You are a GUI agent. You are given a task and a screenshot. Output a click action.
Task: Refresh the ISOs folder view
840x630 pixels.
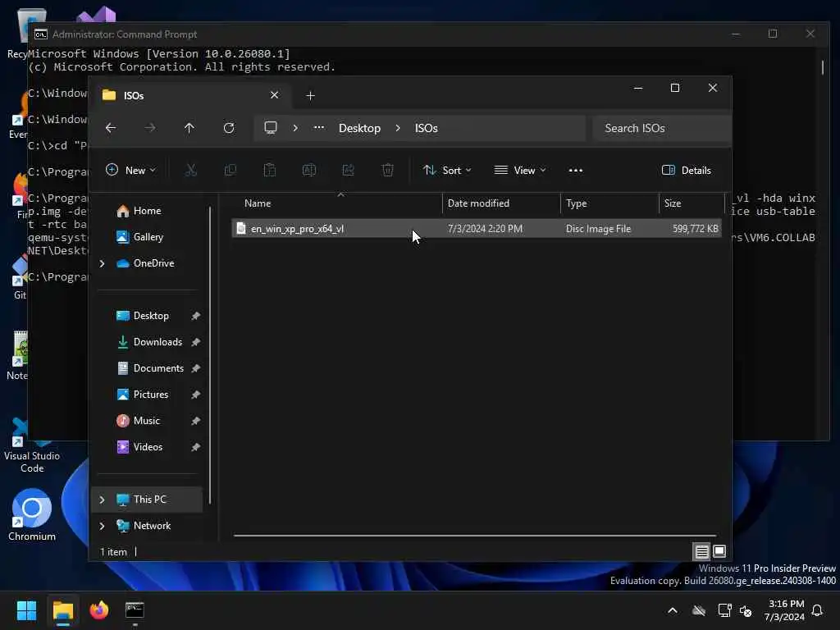[229, 128]
